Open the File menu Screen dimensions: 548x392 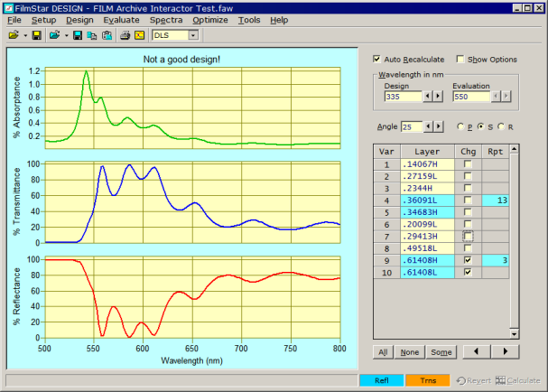point(14,20)
